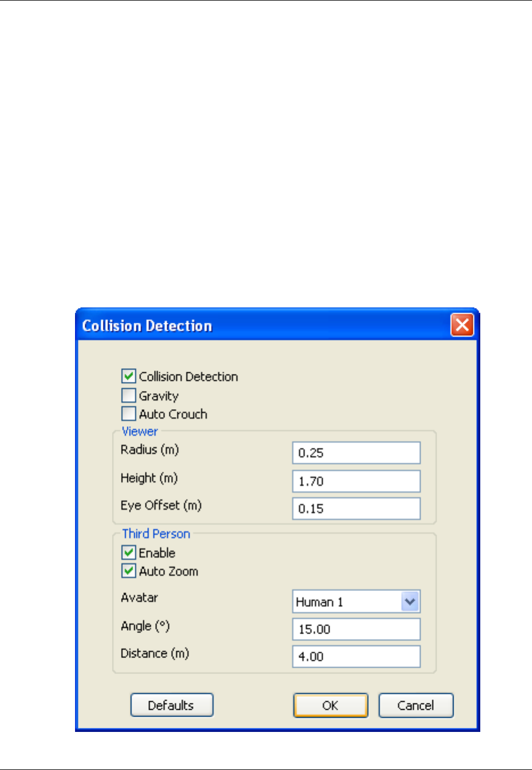Click the Distance (m) field showing 4.00

(x=356, y=656)
